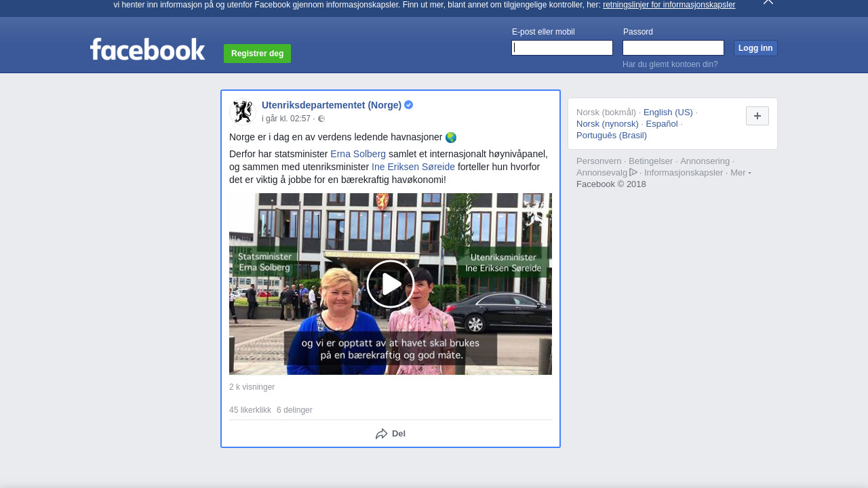Open Utenriksdepartementet (Norge) page name

coord(332,105)
